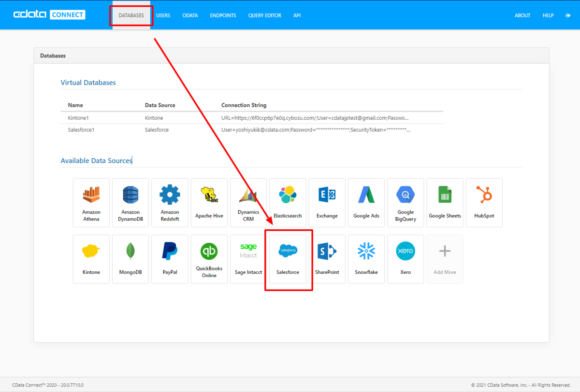Click the Kintone1 connection string

(316, 118)
